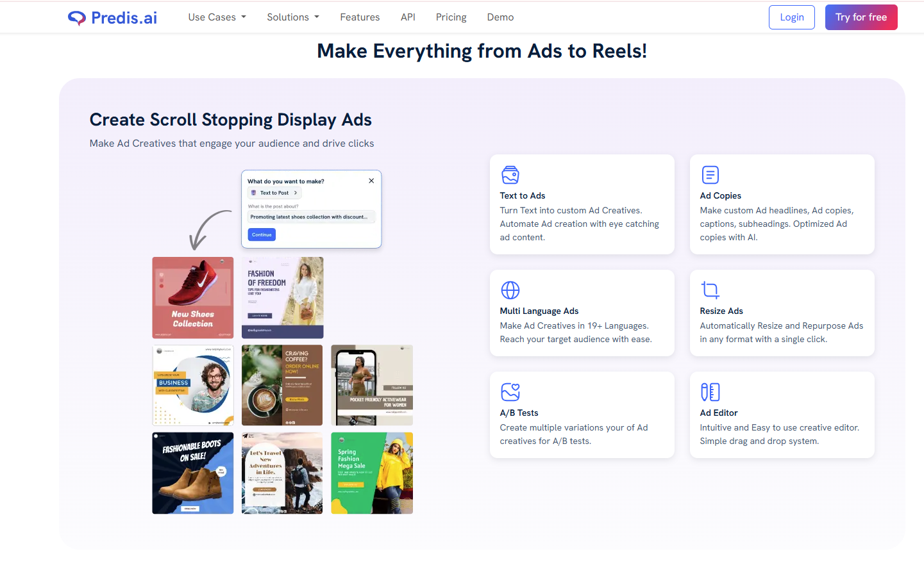Click the Continue button in dialog
Screen dimensions: 924x567
pos(262,234)
